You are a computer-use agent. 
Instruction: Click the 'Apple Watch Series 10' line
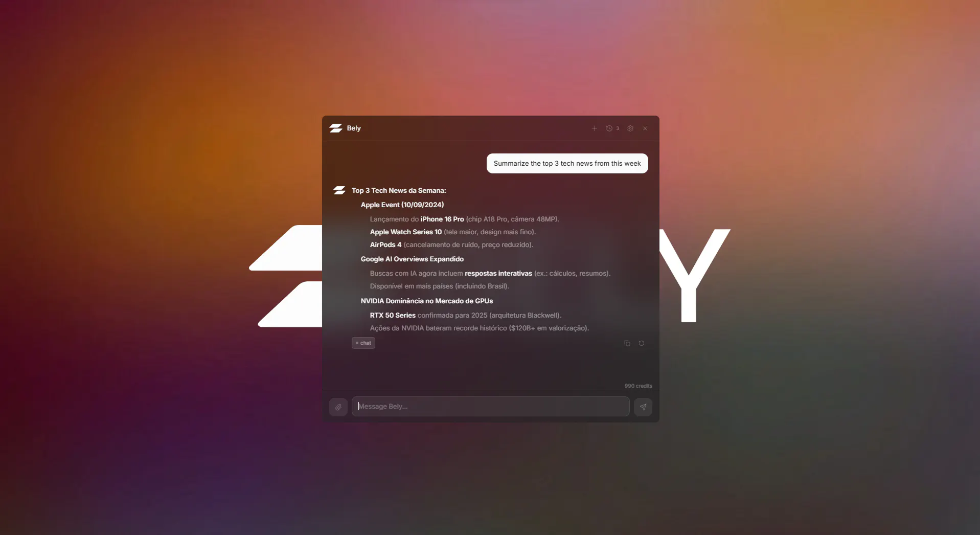(453, 232)
